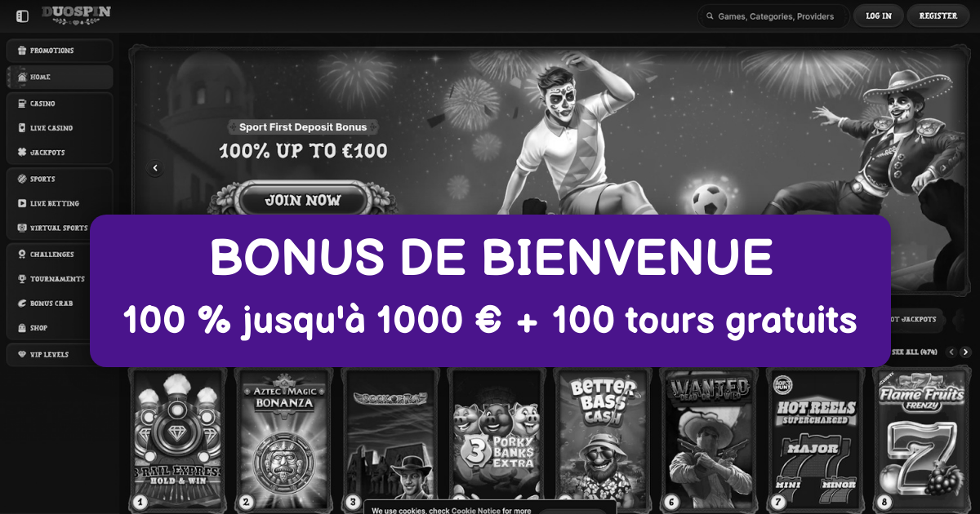The image size is (980, 514).
Task: Select the Live Betting play icon
Action: pyautogui.click(x=21, y=203)
